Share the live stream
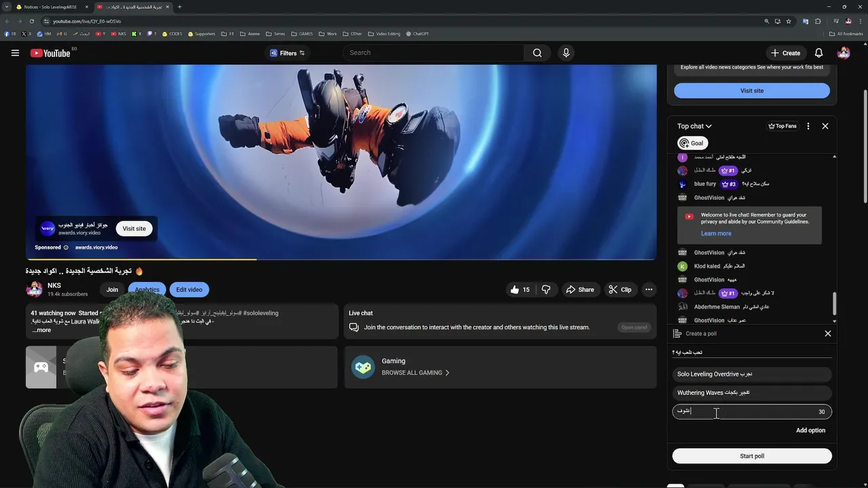This screenshot has width=868, height=488. 580,289
